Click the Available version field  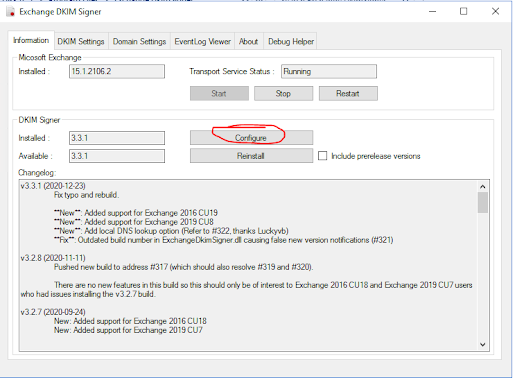117,156
